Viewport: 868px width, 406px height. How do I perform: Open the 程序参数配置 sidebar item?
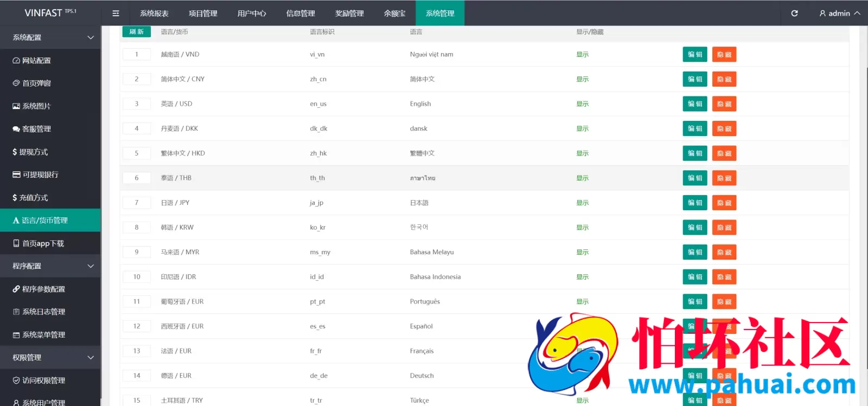coord(50,289)
